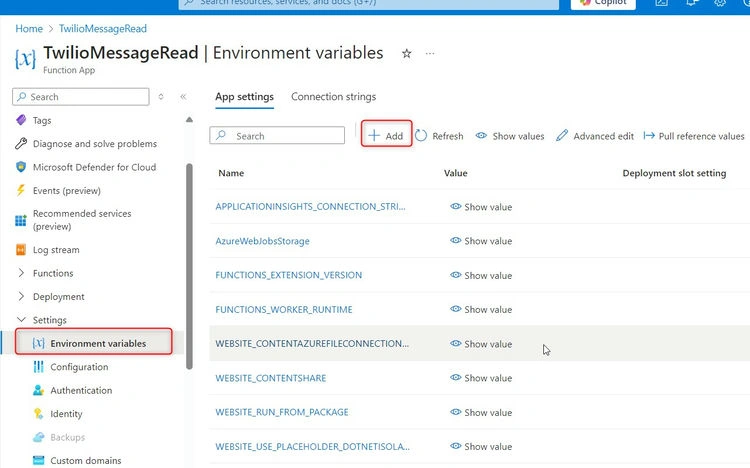Open the more options ellipsis menu
The height and width of the screenshot is (468, 750).
coord(430,54)
